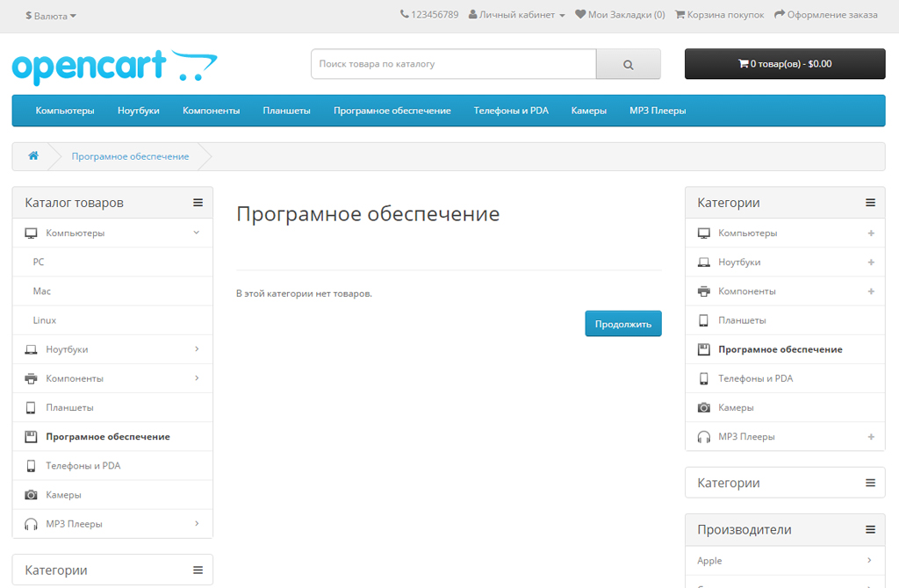Click printer icon beside Компоненты in left catalog

click(x=31, y=378)
